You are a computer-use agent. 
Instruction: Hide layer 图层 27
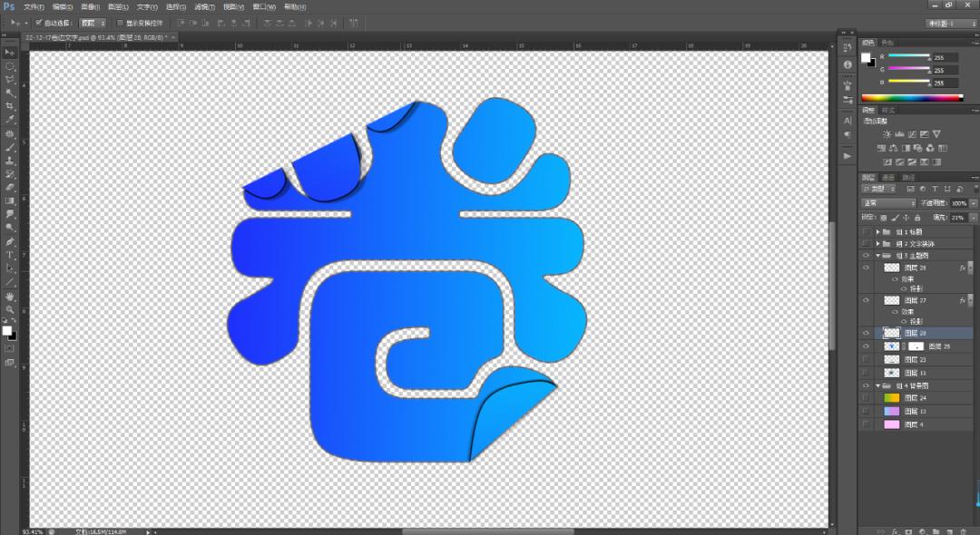866,300
